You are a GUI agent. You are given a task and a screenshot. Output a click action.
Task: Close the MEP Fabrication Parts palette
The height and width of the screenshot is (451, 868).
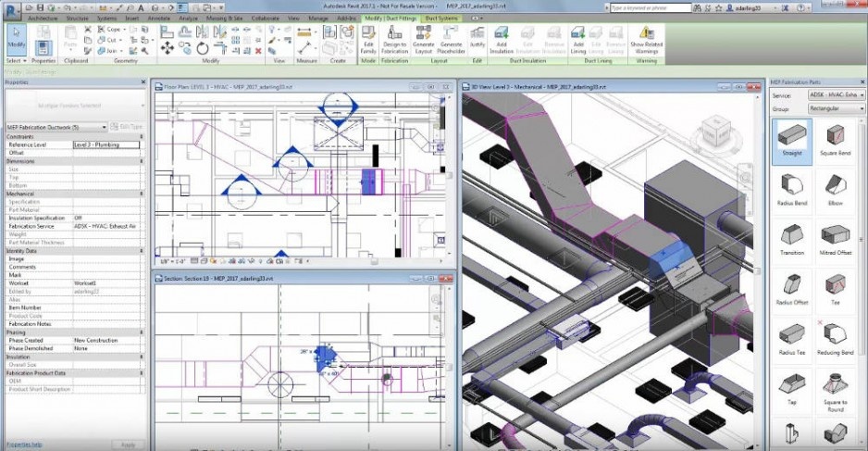point(862,82)
